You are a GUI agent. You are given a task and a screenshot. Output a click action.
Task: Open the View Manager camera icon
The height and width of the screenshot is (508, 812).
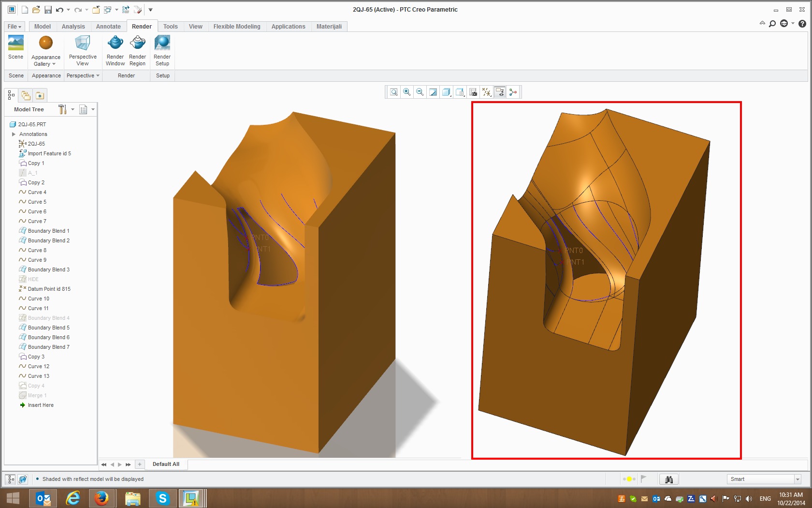(473, 92)
